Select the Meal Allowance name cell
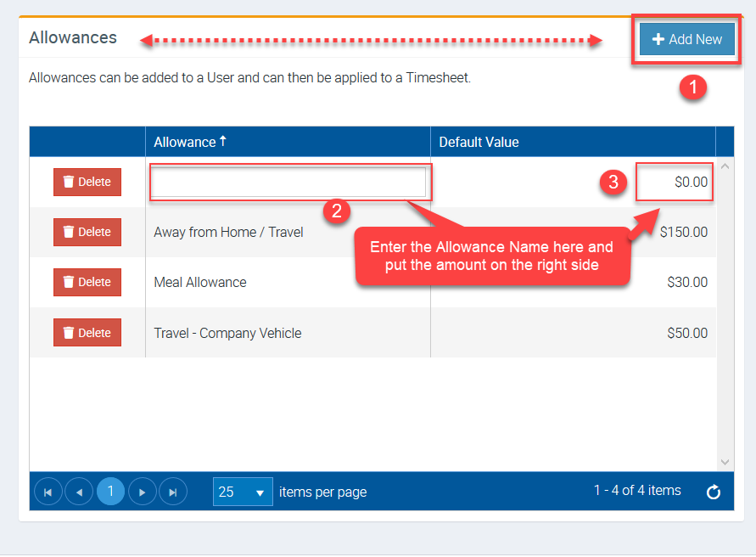The height and width of the screenshot is (557, 756). [x=200, y=282]
